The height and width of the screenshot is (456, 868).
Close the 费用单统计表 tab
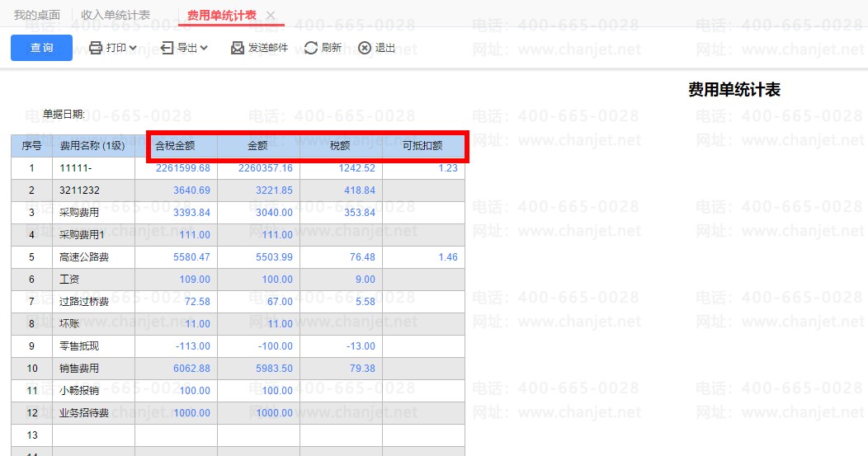271,16
